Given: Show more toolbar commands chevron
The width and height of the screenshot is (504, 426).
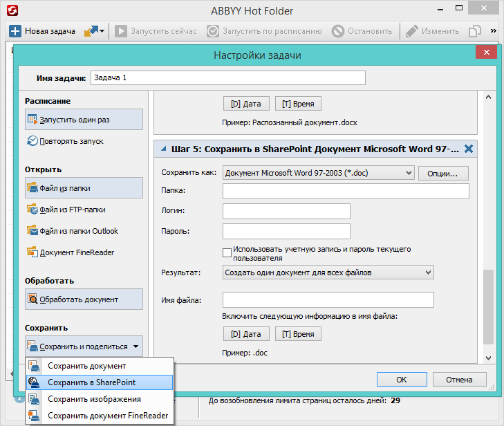Looking at the screenshot, I should [x=493, y=31].
